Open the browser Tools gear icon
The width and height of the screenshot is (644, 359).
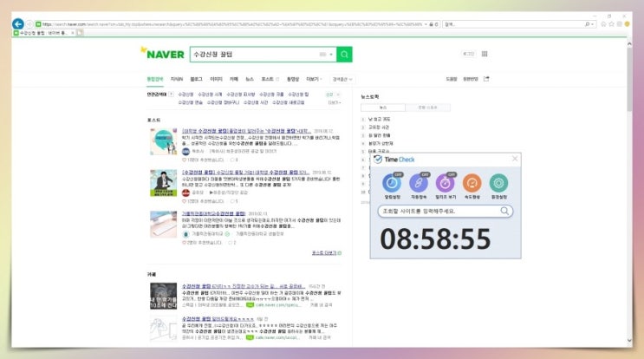[620, 24]
